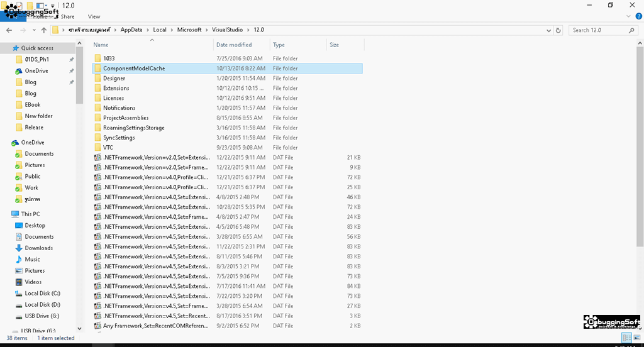Image resolution: width=644 pixels, height=347 pixels.
Task: Open USB Drive (G:) under This PC
Action: [x=42, y=316]
